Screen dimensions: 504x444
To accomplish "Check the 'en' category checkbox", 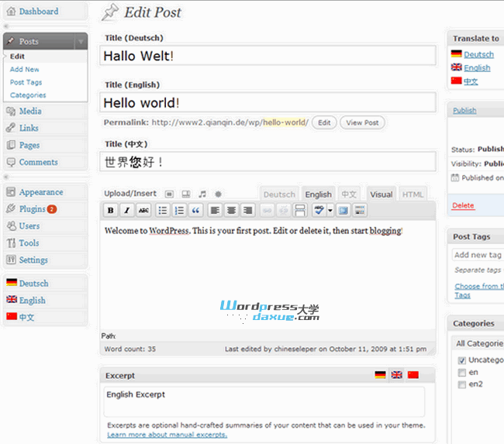I will (462, 373).
